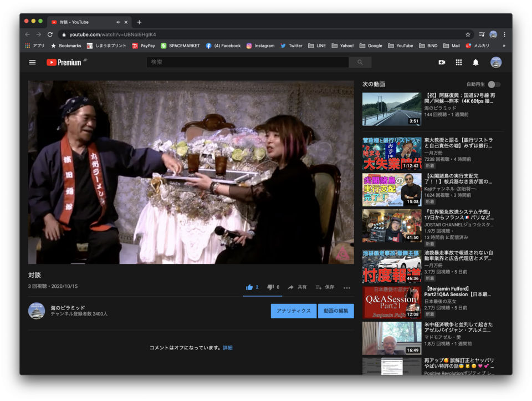
Task: Open Chrome's three-dot menu
Action: 504,34
